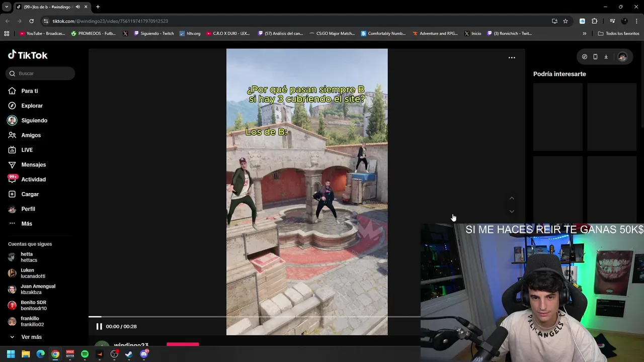Open File Explorer from taskbar
The image size is (644, 362).
(26, 354)
